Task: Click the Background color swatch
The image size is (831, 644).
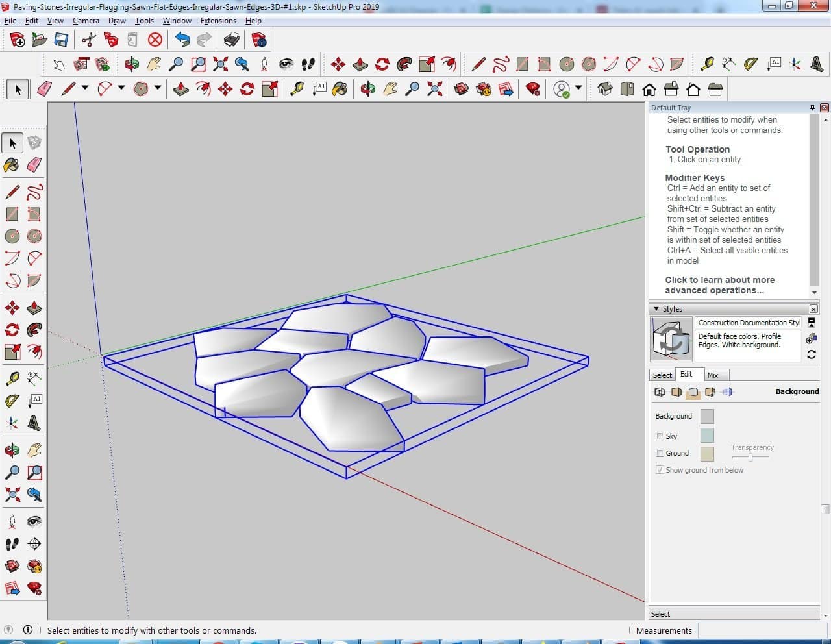Action: 707,416
